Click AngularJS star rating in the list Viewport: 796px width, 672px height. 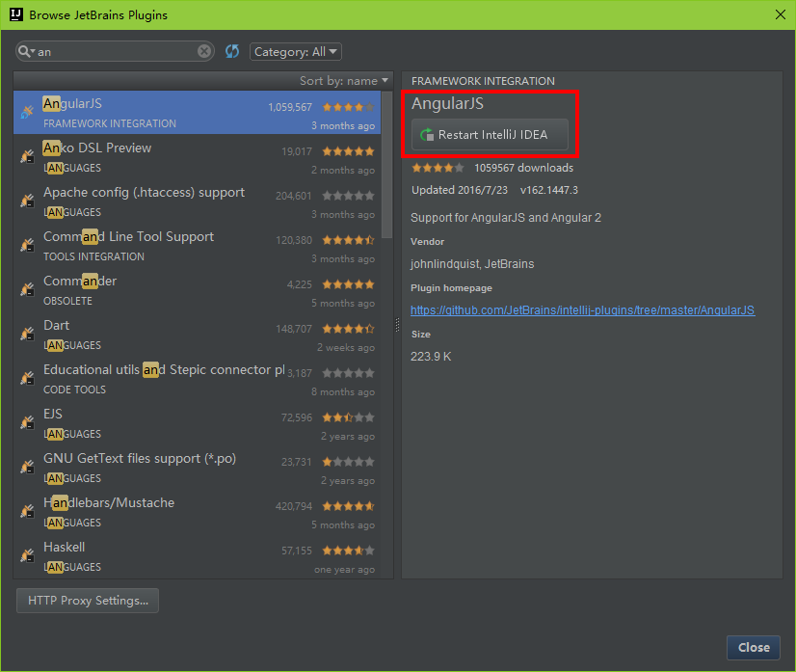(x=348, y=107)
